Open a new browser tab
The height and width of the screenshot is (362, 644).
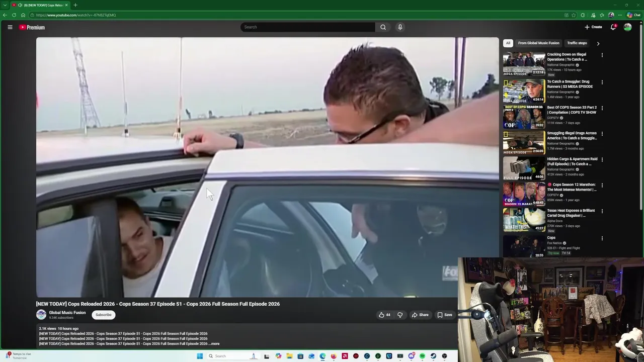point(75,5)
